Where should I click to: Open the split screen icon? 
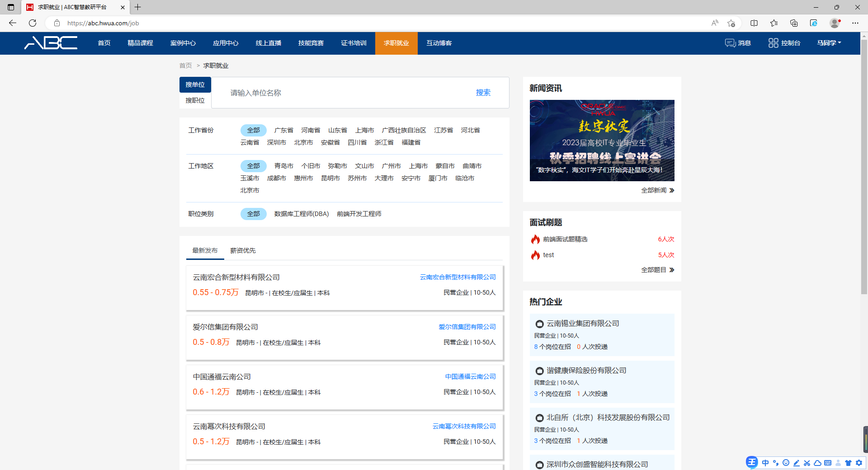(x=754, y=23)
